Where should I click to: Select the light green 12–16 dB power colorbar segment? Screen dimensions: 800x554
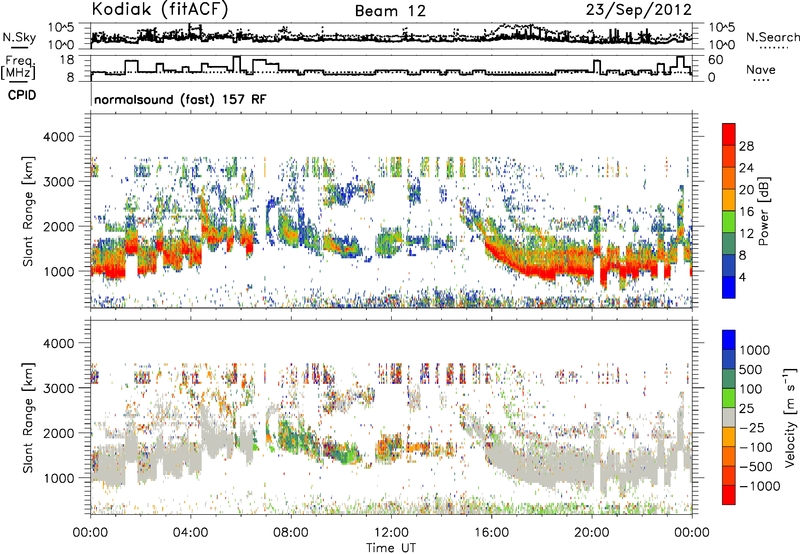(729, 222)
